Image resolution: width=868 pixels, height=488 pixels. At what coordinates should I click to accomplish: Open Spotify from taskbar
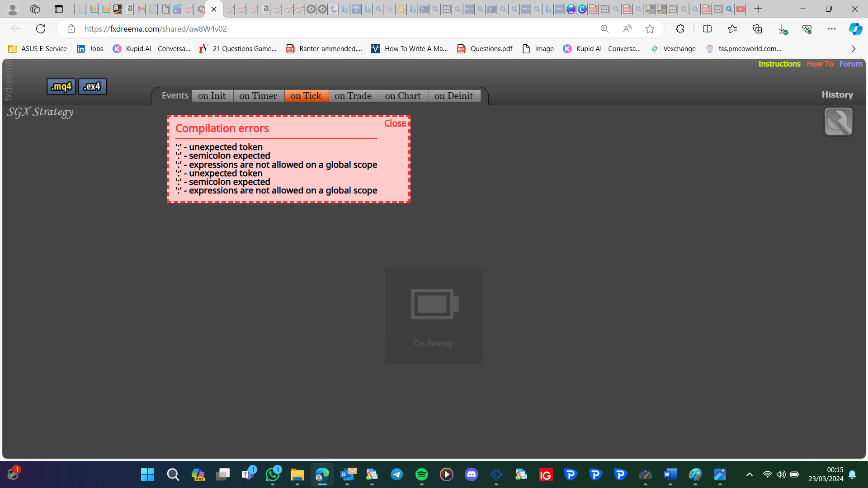(x=421, y=474)
